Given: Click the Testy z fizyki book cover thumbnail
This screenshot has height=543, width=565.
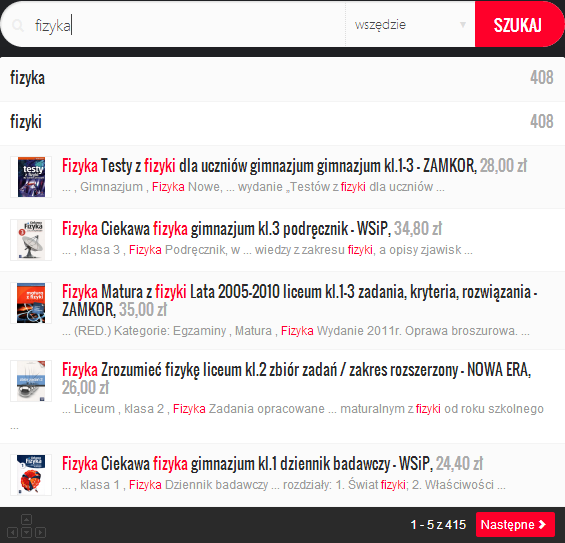Looking at the screenshot, I should 31,177.
